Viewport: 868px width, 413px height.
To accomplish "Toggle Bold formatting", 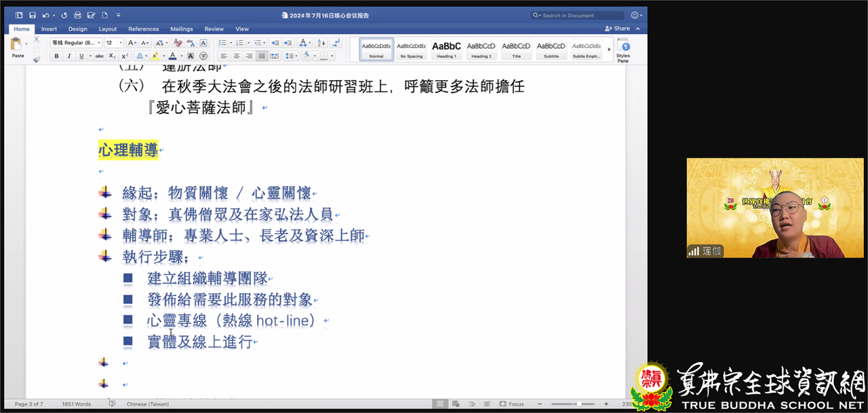I will [57, 56].
